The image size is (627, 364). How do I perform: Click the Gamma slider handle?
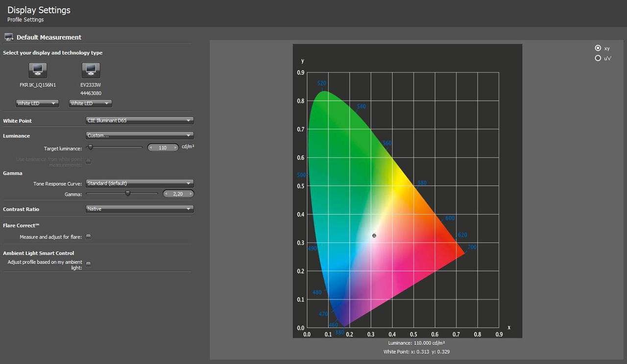(x=128, y=194)
